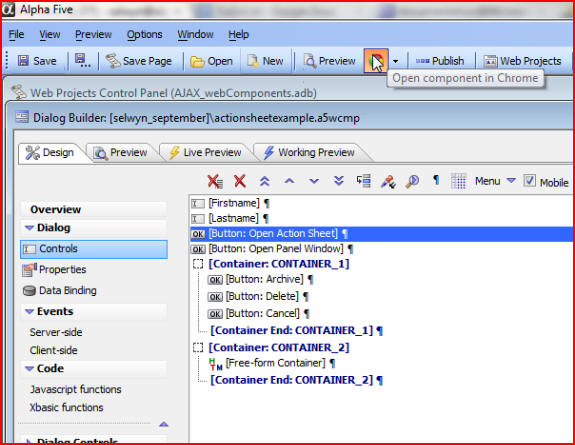Click the Publish toolbar button
575x445 pixels.
[x=440, y=61]
